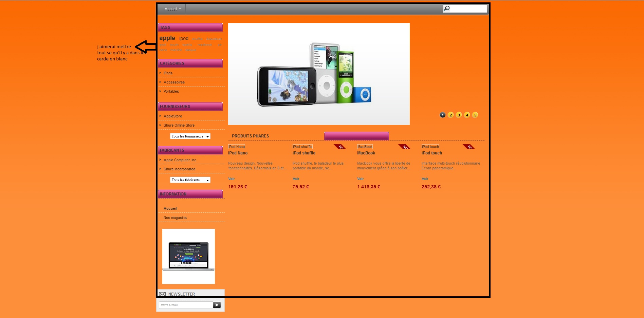Go to slide 4 of the slideshow
Viewport: 644px width, 318px height.
click(x=467, y=115)
